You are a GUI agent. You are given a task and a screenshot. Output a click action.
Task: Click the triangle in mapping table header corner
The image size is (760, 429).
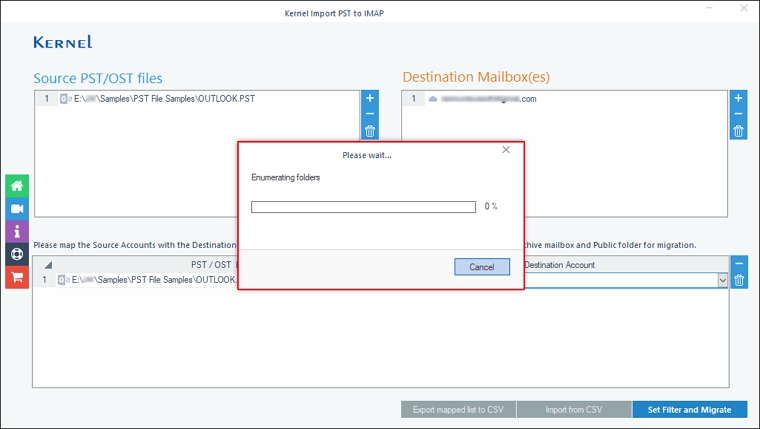[x=48, y=265]
